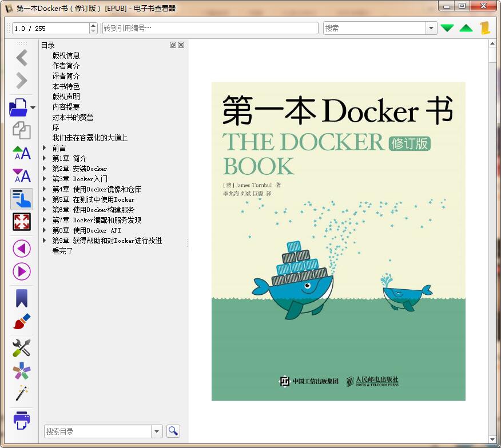Print the book with the printer icon

coord(22,421)
